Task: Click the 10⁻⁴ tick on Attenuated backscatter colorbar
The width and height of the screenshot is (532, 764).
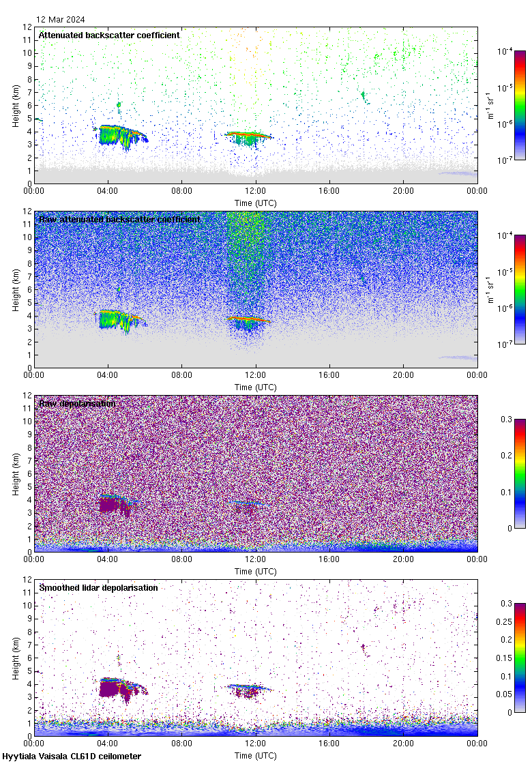Action: (505, 51)
